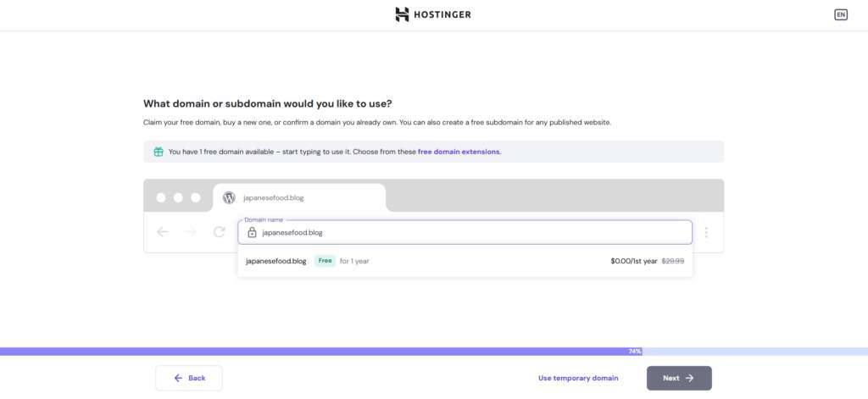The height and width of the screenshot is (399, 868).
Task: Click the green Free badge in the suggestion
Action: tap(325, 261)
